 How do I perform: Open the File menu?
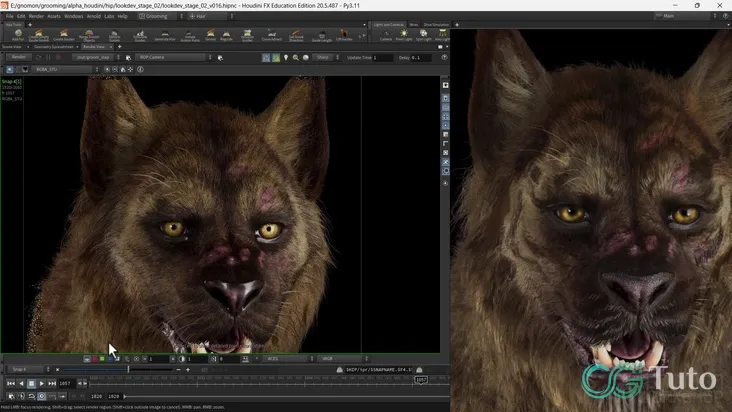(9, 16)
